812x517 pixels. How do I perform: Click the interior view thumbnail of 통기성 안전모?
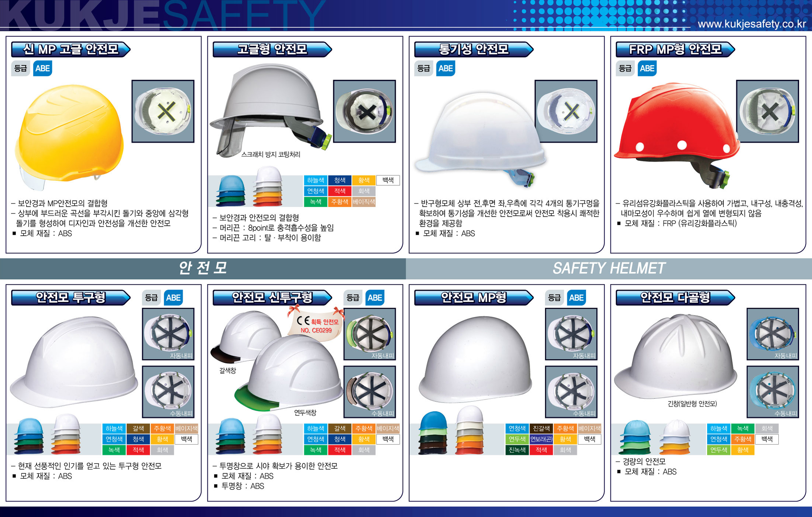566,111
